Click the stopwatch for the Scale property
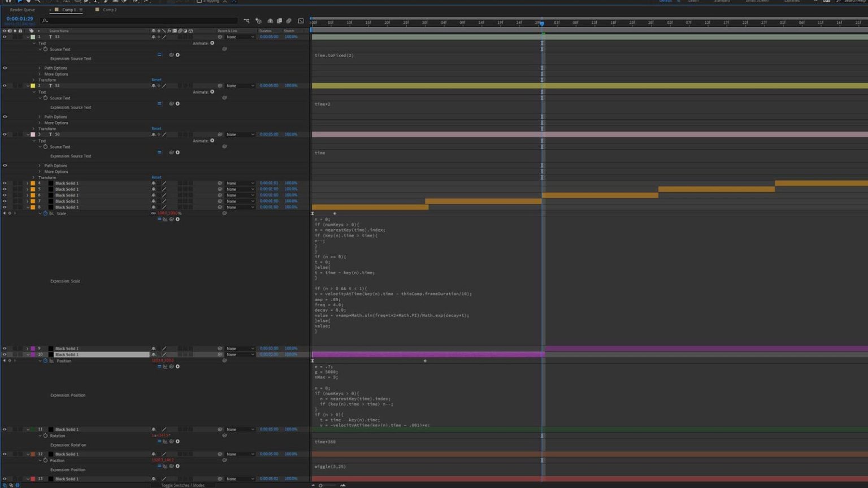Screen dimensions: 868x488 [x=45, y=213]
